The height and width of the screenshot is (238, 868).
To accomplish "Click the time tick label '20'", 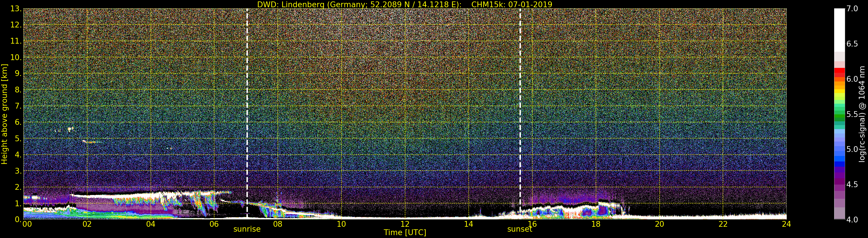I will point(659,224).
